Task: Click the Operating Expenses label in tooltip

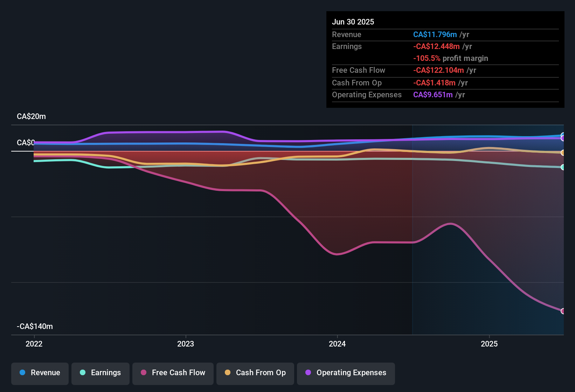Action: pyautogui.click(x=367, y=94)
